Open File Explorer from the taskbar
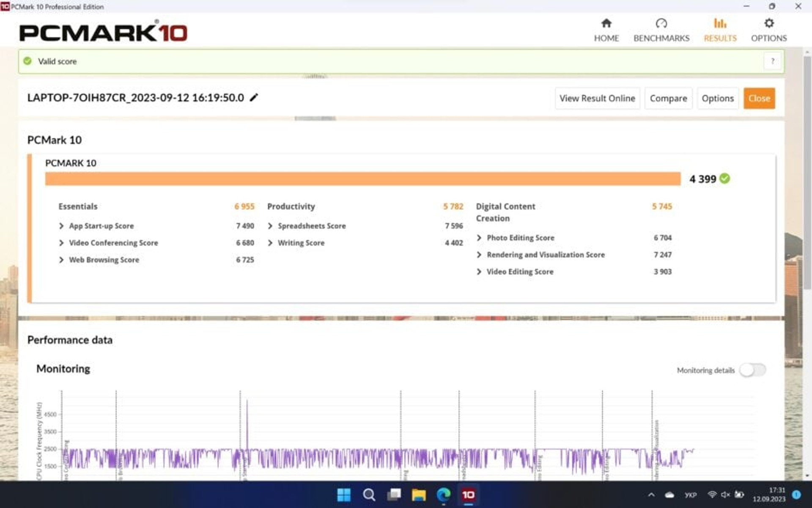The image size is (812, 508). (419, 494)
